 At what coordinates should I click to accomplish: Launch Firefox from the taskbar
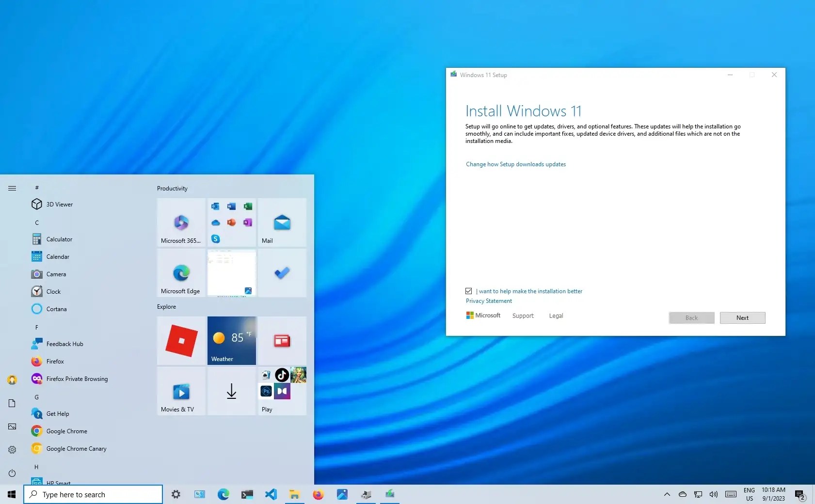pyautogui.click(x=319, y=494)
